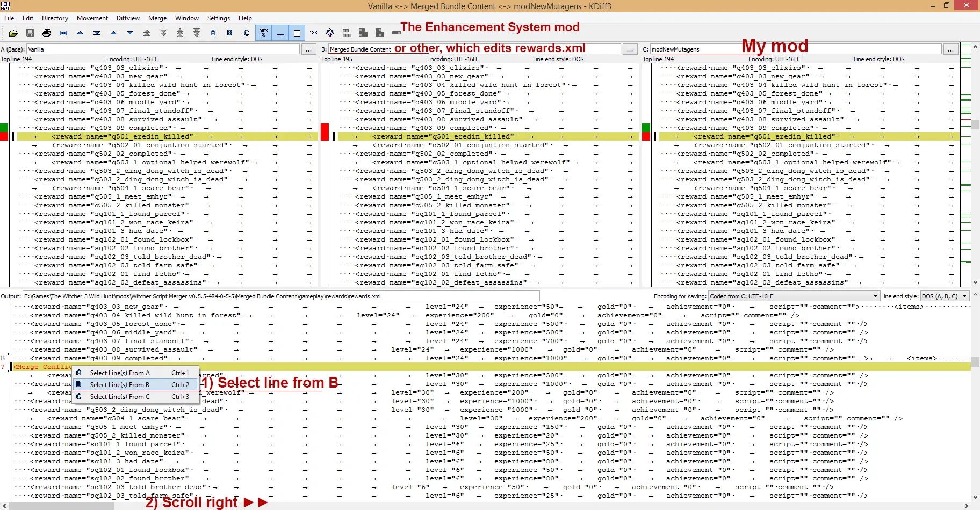Click the Output file path field
This screenshot has width=980, height=510.
[281, 296]
